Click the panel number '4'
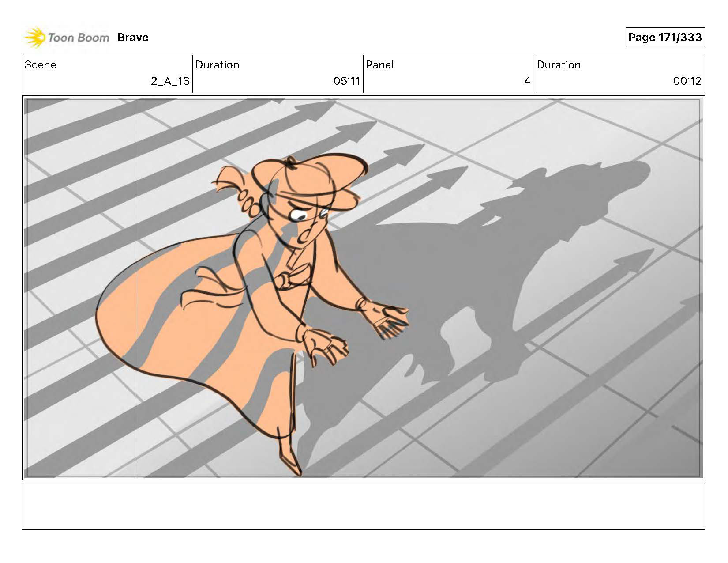 (527, 81)
